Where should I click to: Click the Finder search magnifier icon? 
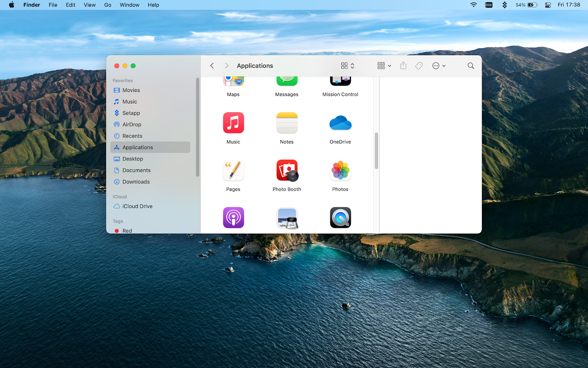coord(471,66)
